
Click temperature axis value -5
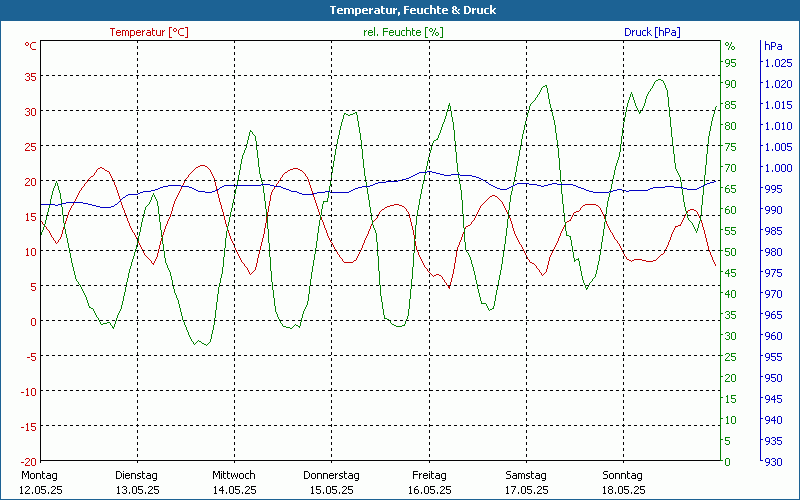pyautogui.click(x=32, y=357)
